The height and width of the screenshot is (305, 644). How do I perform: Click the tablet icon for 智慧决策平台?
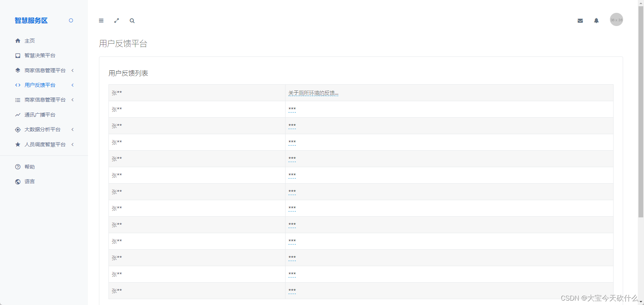[18, 55]
